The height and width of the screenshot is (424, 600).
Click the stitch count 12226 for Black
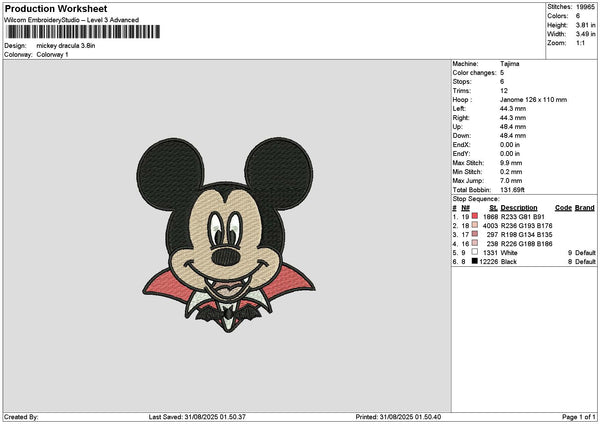(489, 261)
